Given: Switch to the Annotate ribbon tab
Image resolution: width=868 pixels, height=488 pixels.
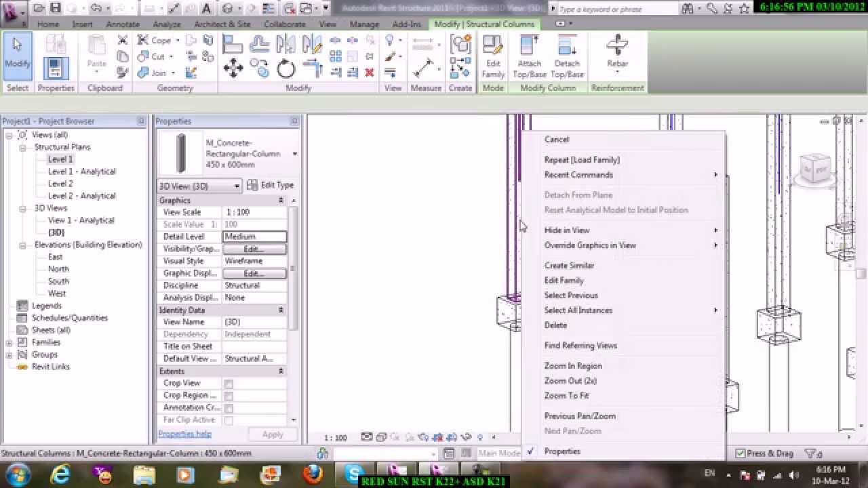Looking at the screenshot, I should 123,24.
